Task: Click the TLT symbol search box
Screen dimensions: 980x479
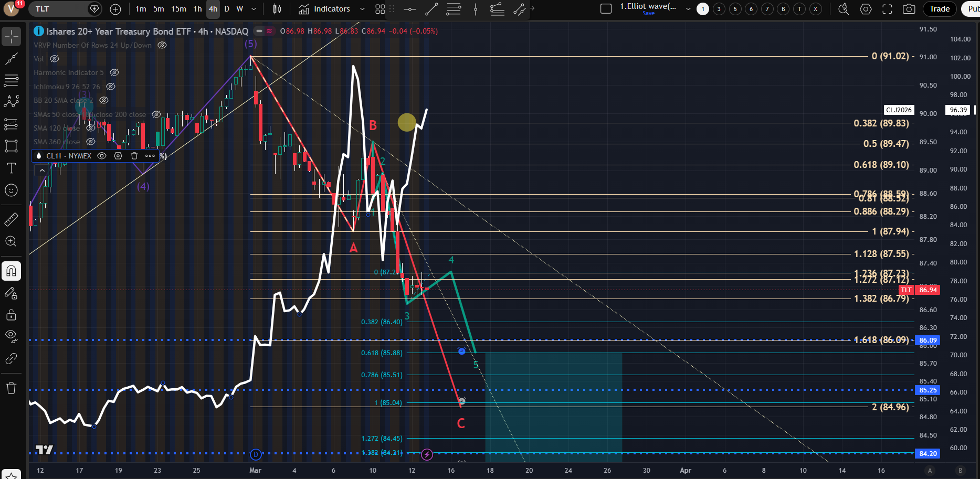Action: tap(58, 9)
